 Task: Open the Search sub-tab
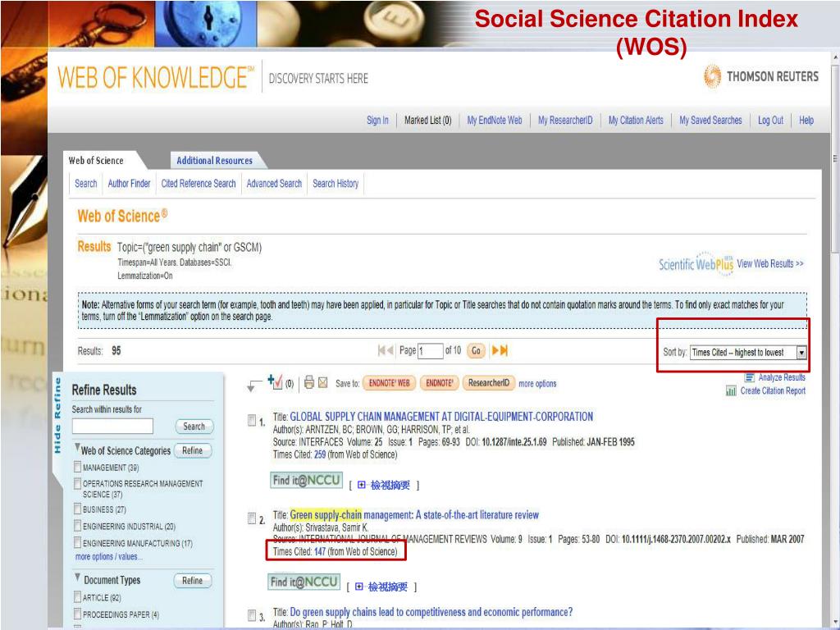85,183
